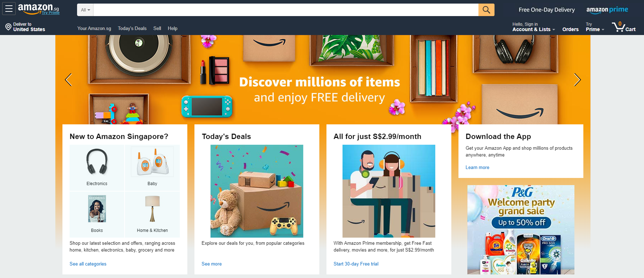Viewport: 644px width, 278px height.
Task: Go to the amazon.sg logo home
Action: coord(39,9)
